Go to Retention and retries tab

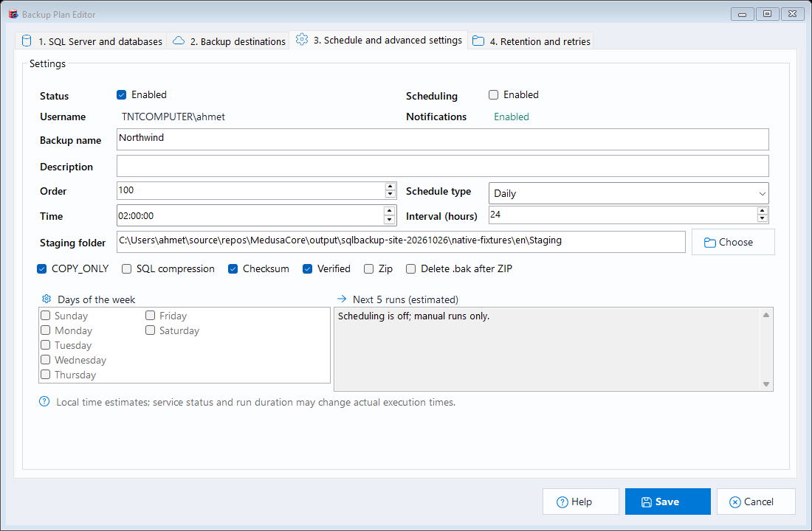click(x=531, y=41)
